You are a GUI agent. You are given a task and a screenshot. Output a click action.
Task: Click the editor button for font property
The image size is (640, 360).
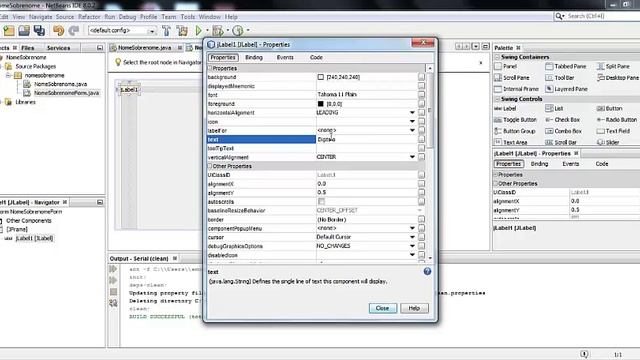click(421, 95)
